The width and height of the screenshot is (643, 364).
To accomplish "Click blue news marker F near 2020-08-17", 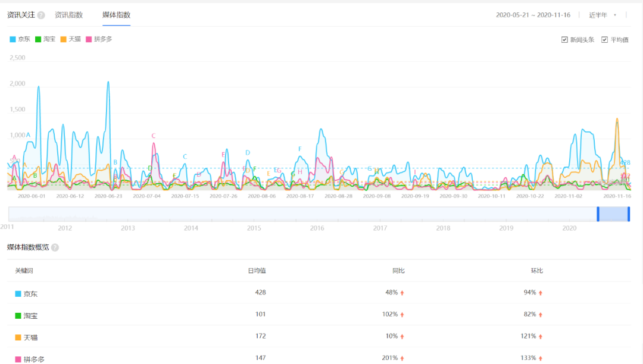I will point(299,149).
